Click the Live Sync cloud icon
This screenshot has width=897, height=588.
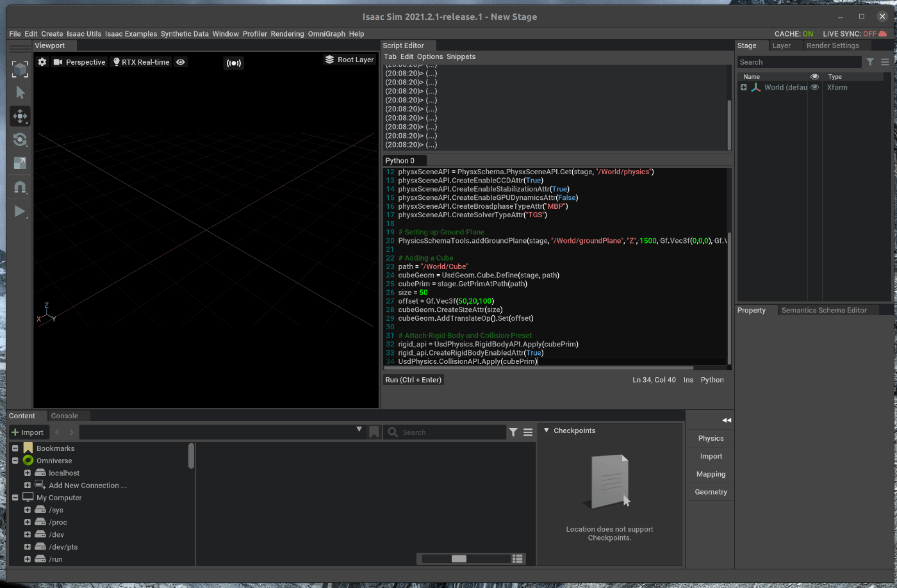(x=883, y=34)
